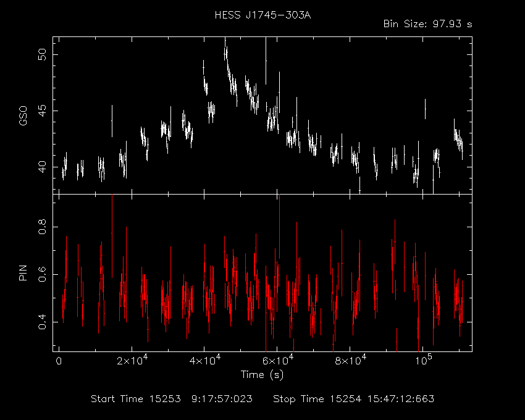Image resolution: width=525 pixels, height=420 pixels.
Task: Click the PIN axis tick label 0.6
Action: (42, 274)
